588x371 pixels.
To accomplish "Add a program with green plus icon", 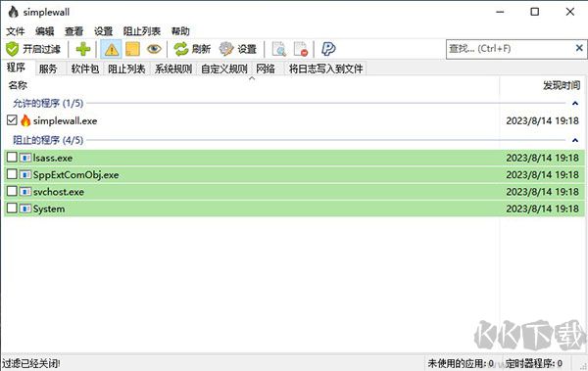I will 83,49.
